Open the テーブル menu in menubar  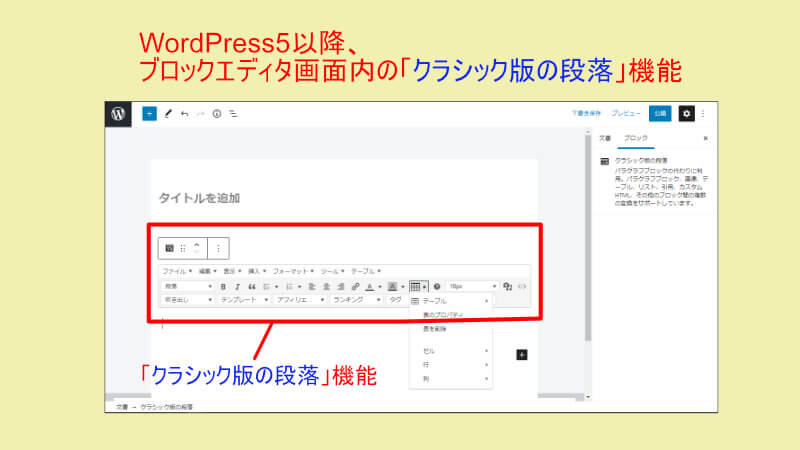pos(366,271)
